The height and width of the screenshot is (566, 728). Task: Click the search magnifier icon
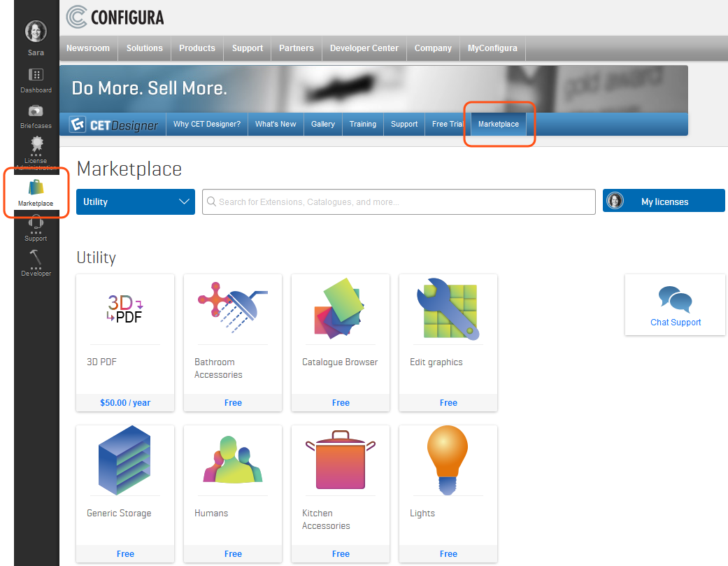click(211, 201)
